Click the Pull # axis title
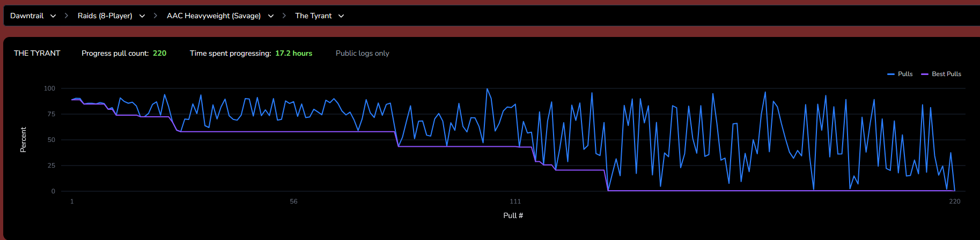Screen dimensions: 980x240 513,215
